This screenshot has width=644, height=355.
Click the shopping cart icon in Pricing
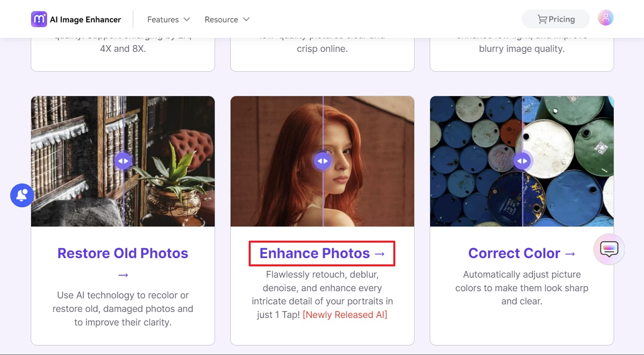point(542,19)
